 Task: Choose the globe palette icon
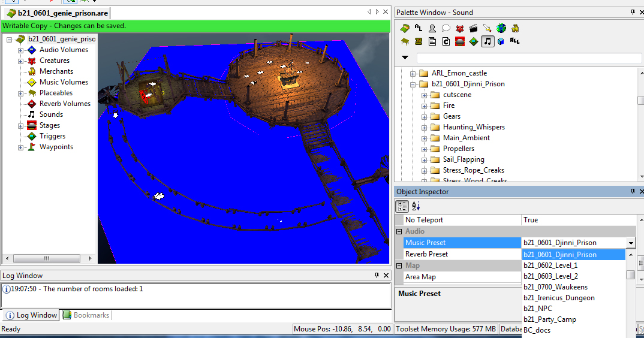(501, 28)
